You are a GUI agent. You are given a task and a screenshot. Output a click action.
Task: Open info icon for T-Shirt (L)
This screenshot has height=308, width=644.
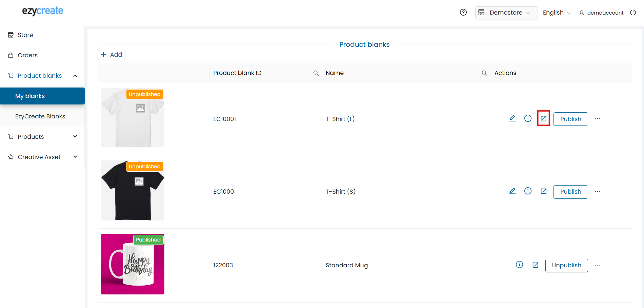528,118
